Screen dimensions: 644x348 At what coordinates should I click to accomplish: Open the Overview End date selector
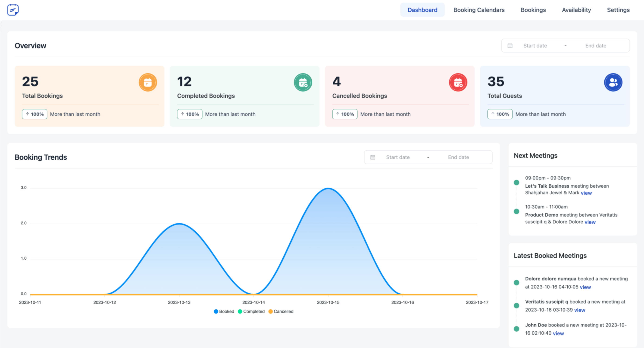click(595, 46)
